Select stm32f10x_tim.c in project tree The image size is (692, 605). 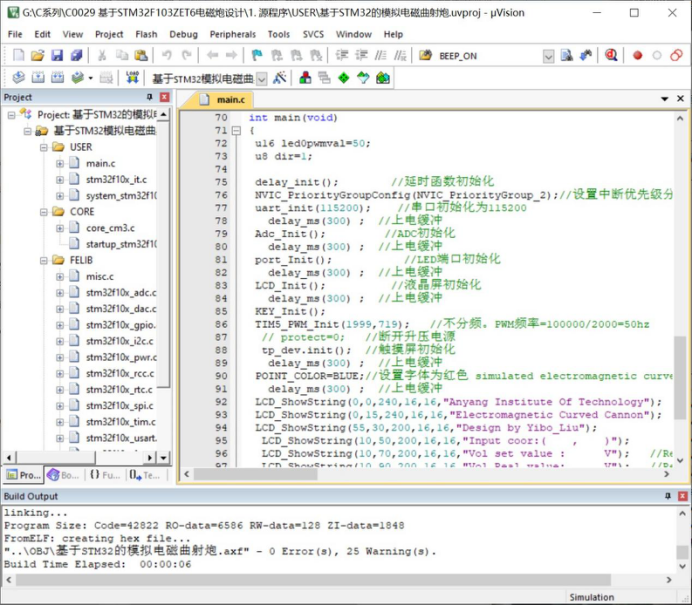[121, 422]
